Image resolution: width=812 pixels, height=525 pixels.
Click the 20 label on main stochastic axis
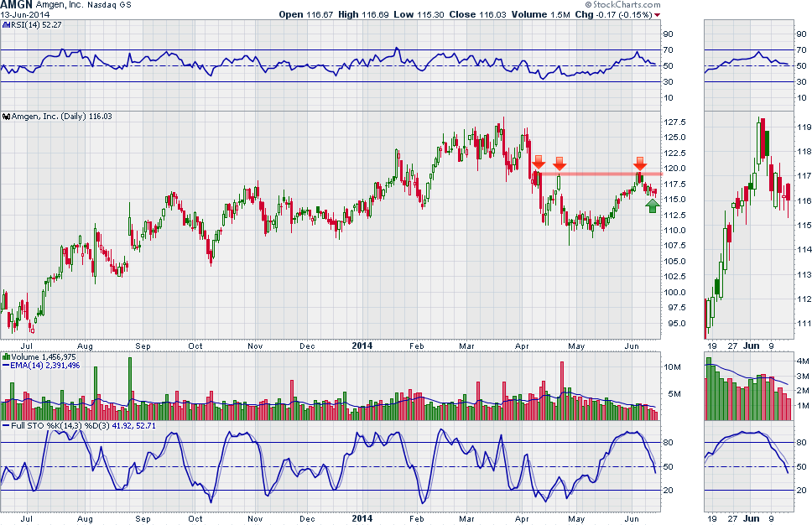tap(669, 491)
